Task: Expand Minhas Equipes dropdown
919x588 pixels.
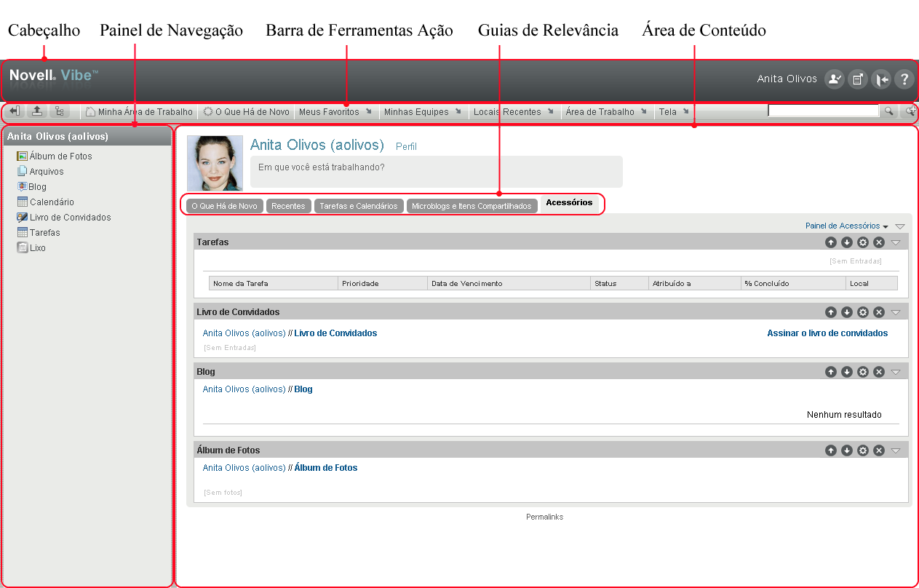Action: (x=423, y=112)
